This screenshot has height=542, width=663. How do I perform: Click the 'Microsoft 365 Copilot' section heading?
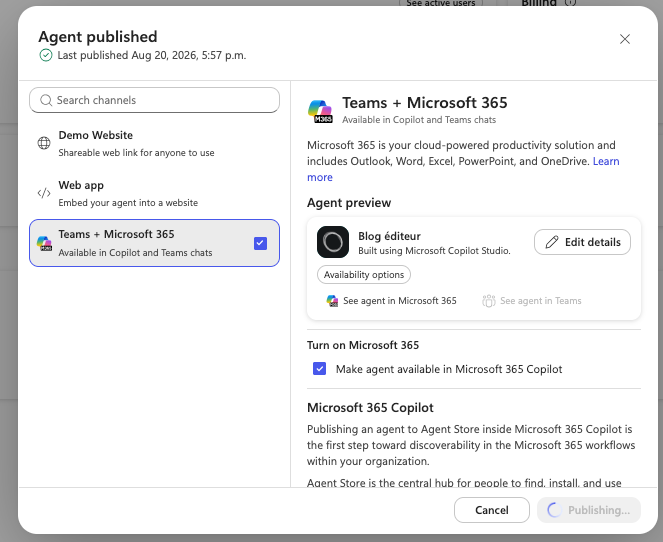pos(370,408)
